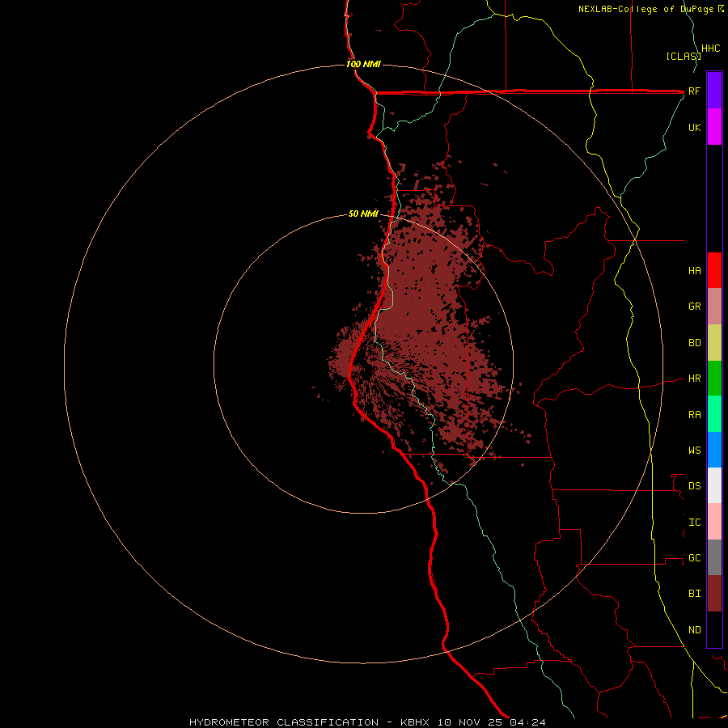Click the RF legend label
728x728 pixels.
[x=694, y=91]
